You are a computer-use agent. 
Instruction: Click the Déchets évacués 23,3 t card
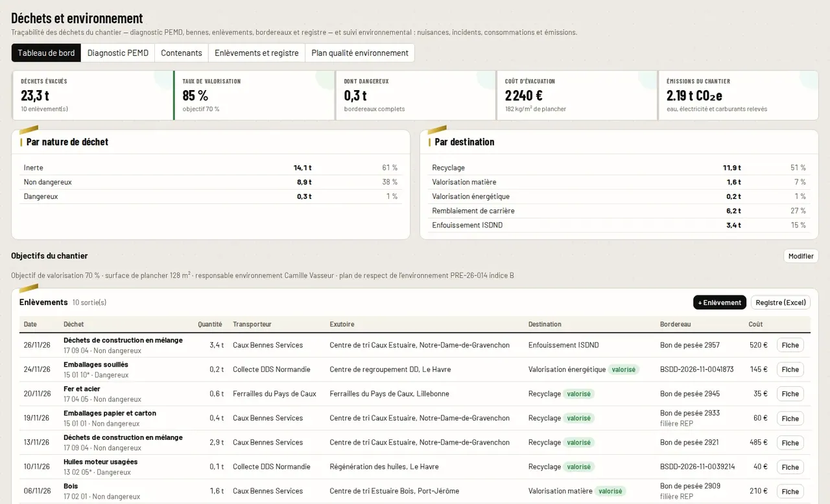[x=93, y=95]
